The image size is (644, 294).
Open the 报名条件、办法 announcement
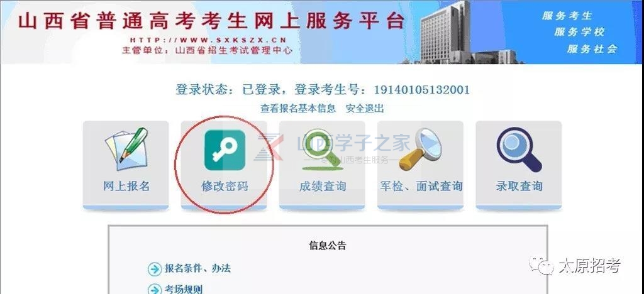197,269
